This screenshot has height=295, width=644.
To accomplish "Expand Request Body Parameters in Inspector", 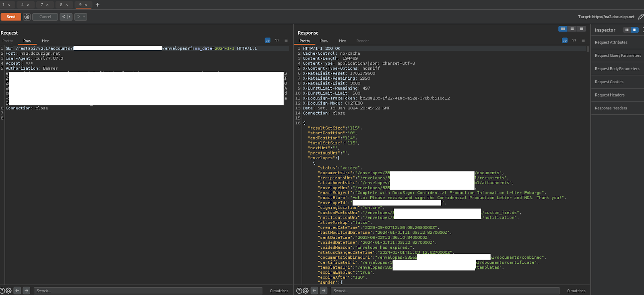I will [617, 69].
